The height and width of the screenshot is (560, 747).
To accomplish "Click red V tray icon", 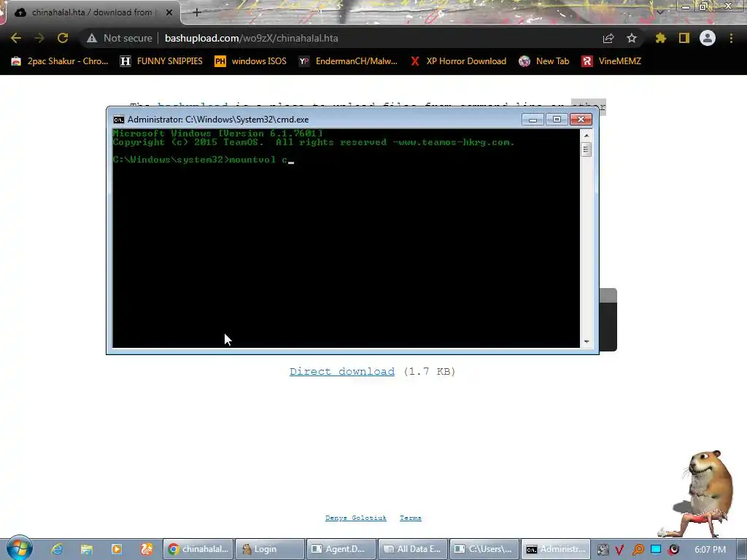I will click(620, 550).
